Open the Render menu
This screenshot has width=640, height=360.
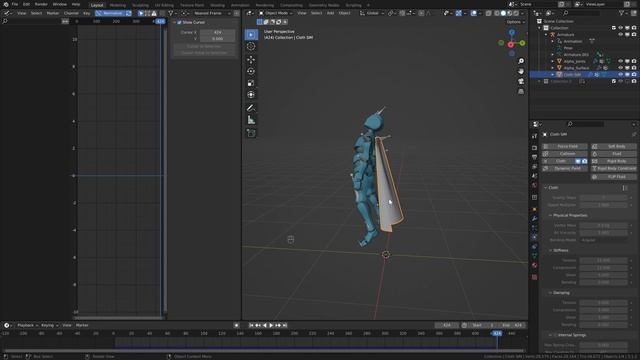tap(41, 4)
